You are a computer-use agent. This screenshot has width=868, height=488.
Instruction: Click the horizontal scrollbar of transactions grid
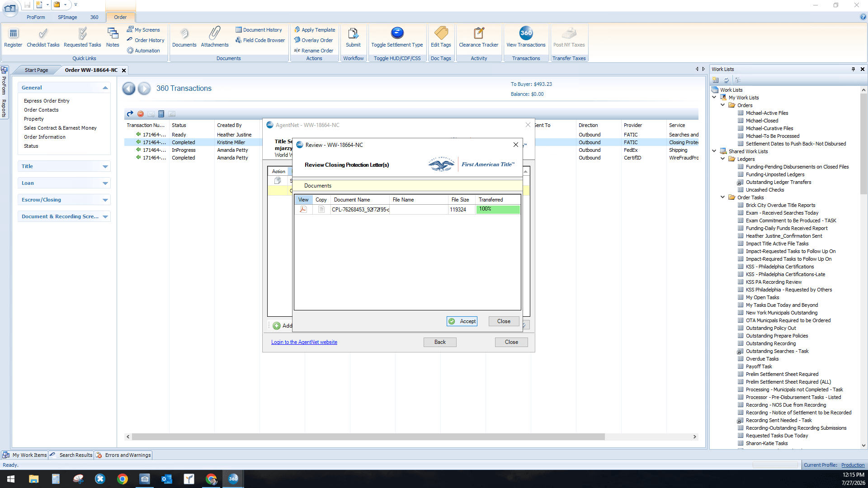pyautogui.click(x=368, y=436)
